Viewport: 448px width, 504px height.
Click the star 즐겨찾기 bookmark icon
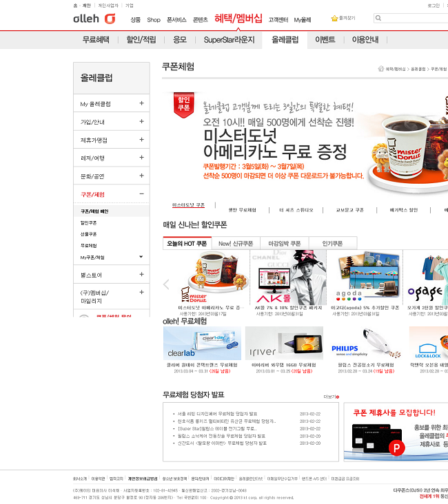(334, 19)
